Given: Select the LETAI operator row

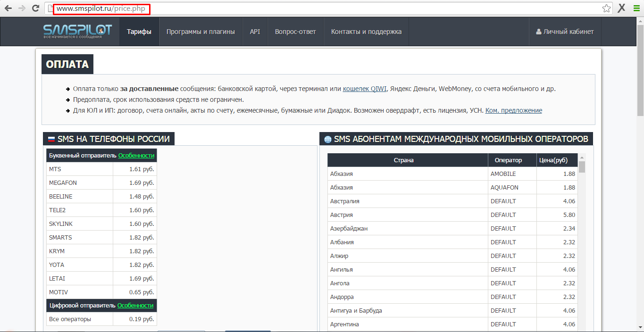Looking at the screenshot, I should coord(101,278).
